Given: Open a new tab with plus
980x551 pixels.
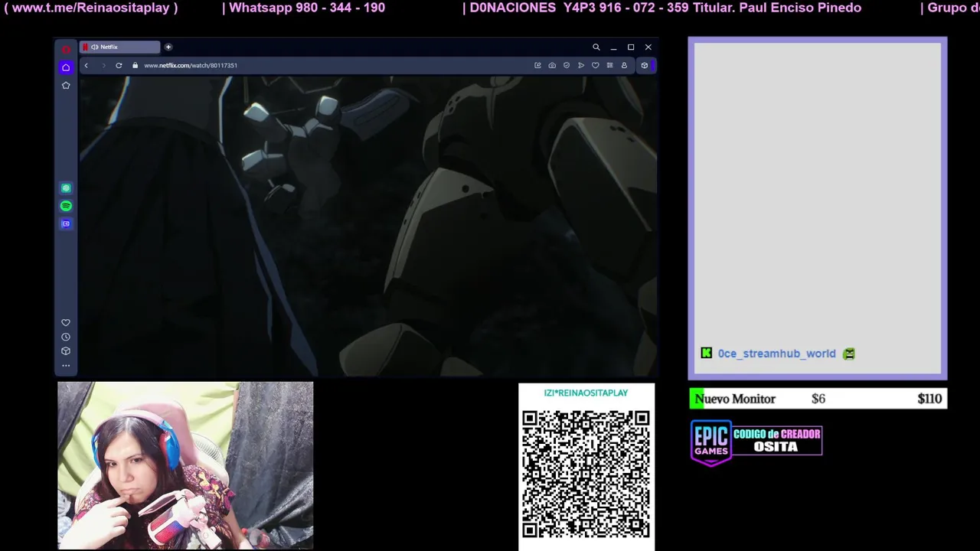Looking at the screenshot, I should 168,47.
